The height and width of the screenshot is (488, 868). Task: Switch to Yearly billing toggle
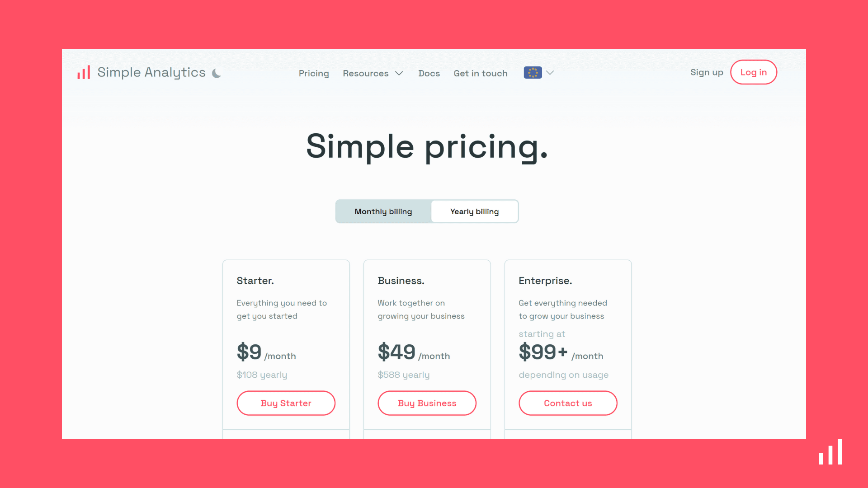[x=475, y=211]
